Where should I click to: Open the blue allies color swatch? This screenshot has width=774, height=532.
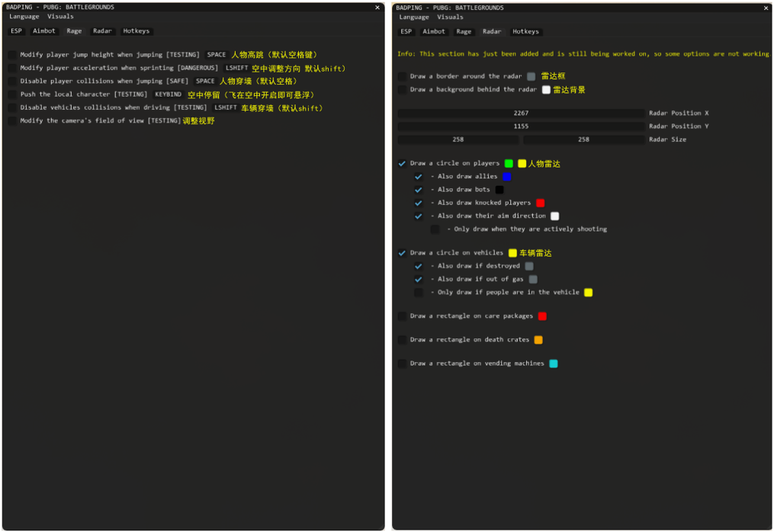506,177
